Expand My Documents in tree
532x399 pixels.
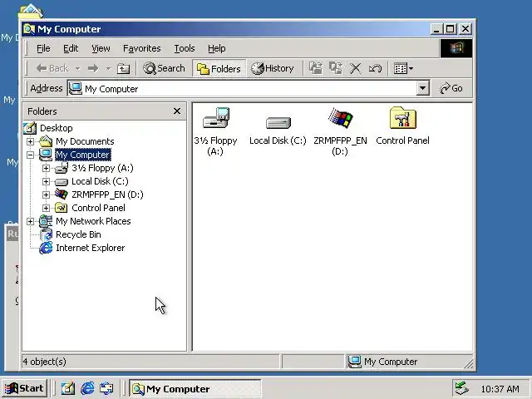click(x=30, y=141)
